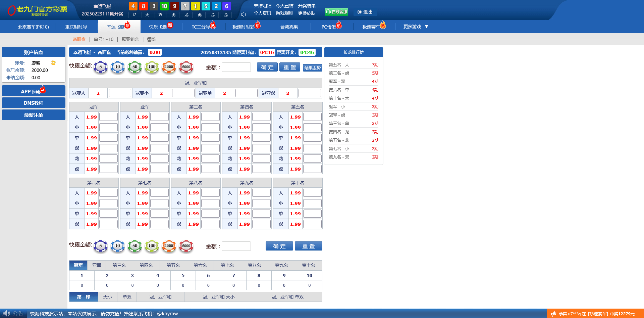Click the 冠亚大 bet amount field
644x318 pixels.
120,93
